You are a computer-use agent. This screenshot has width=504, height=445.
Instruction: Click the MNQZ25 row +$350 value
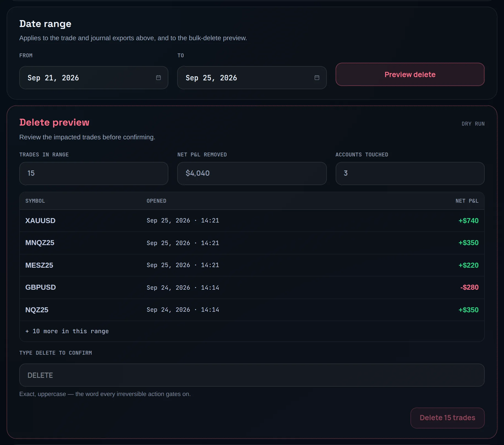tap(469, 243)
